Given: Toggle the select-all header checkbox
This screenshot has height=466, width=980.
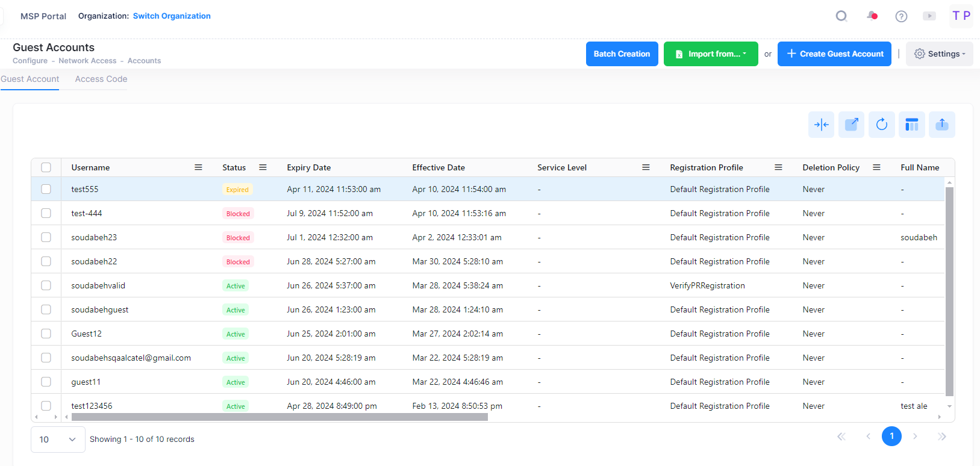Looking at the screenshot, I should [46, 167].
